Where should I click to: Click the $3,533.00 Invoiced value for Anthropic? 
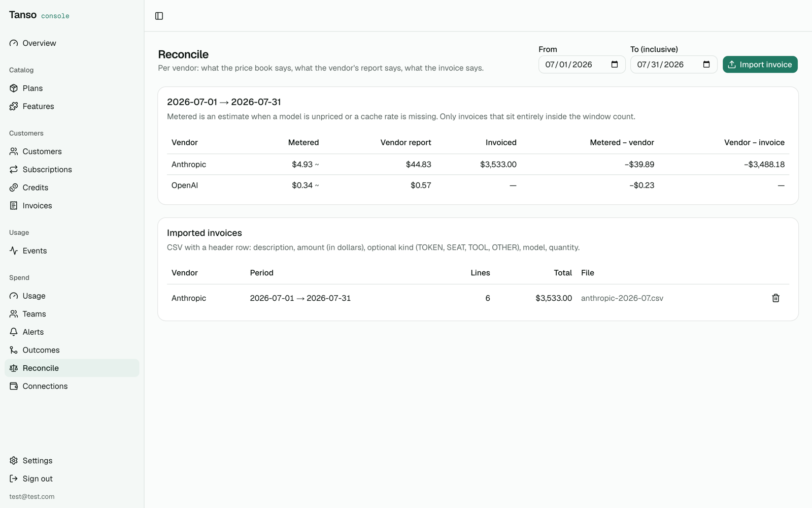click(x=498, y=165)
